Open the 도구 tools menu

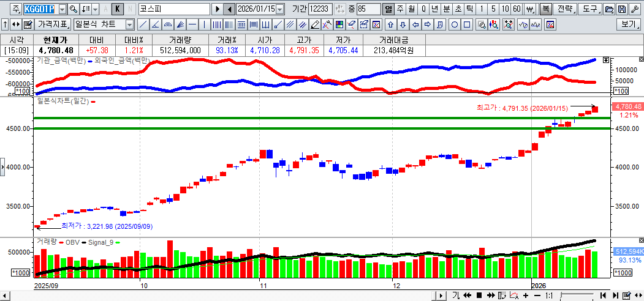[x=589, y=10]
